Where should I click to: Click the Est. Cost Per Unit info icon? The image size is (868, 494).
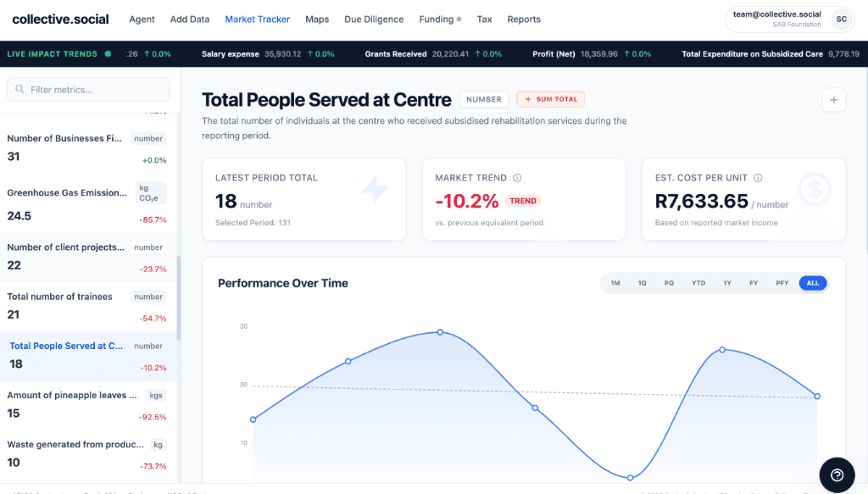[x=758, y=178]
